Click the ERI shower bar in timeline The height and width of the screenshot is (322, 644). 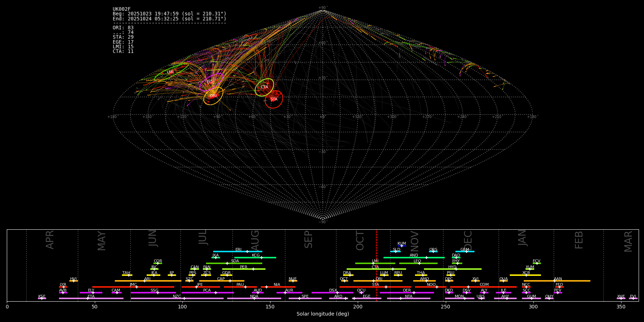(x=238, y=252)
